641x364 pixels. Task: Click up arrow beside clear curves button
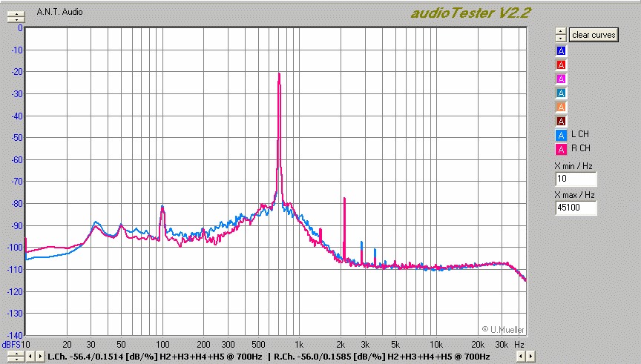click(561, 31)
